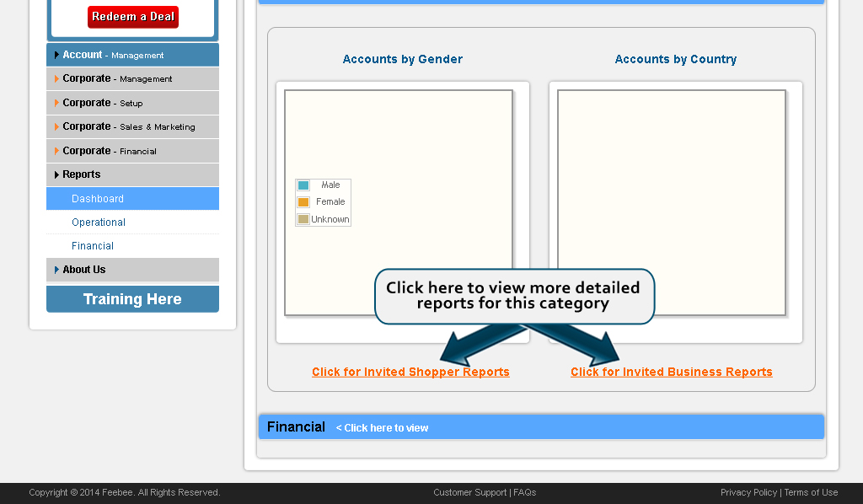This screenshot has width=863, height=504.
Task: Collapse the Reports section
Action: point(132,174)
